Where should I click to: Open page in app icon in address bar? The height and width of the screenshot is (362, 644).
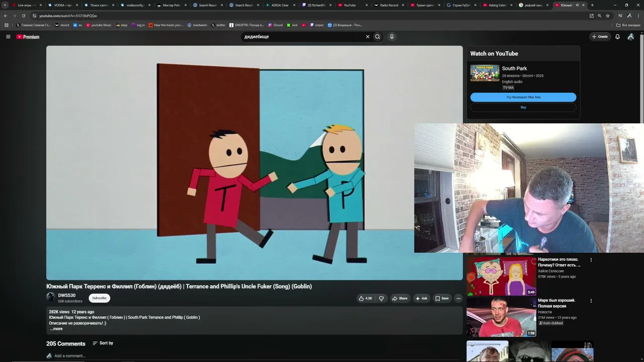click(592, 16)
